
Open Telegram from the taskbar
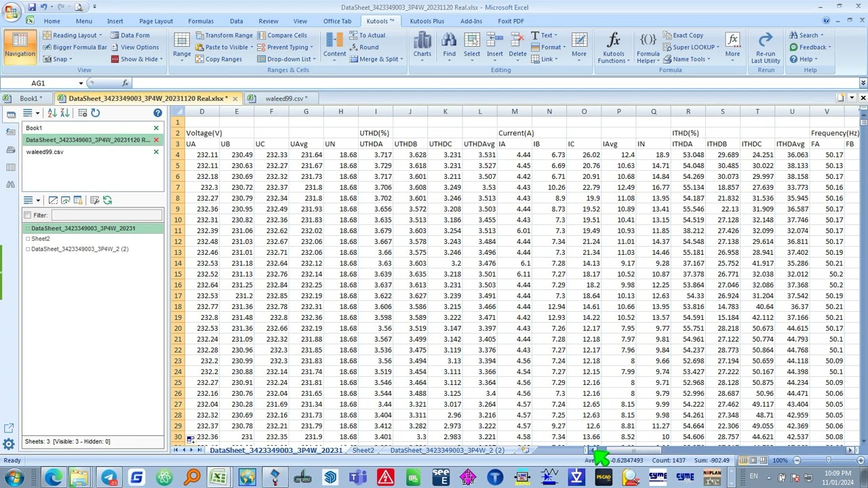tap(108, 478)
